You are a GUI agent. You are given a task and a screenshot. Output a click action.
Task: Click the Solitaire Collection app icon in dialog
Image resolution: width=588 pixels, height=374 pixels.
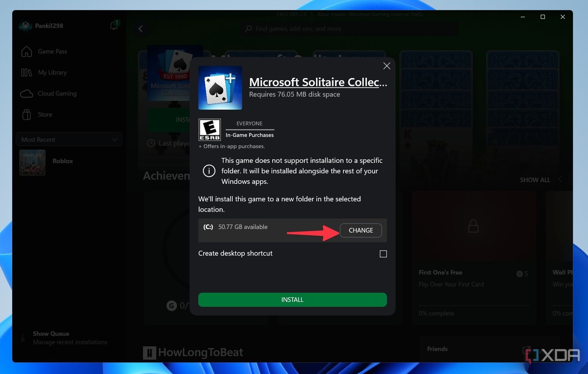(x=220, y=88)
